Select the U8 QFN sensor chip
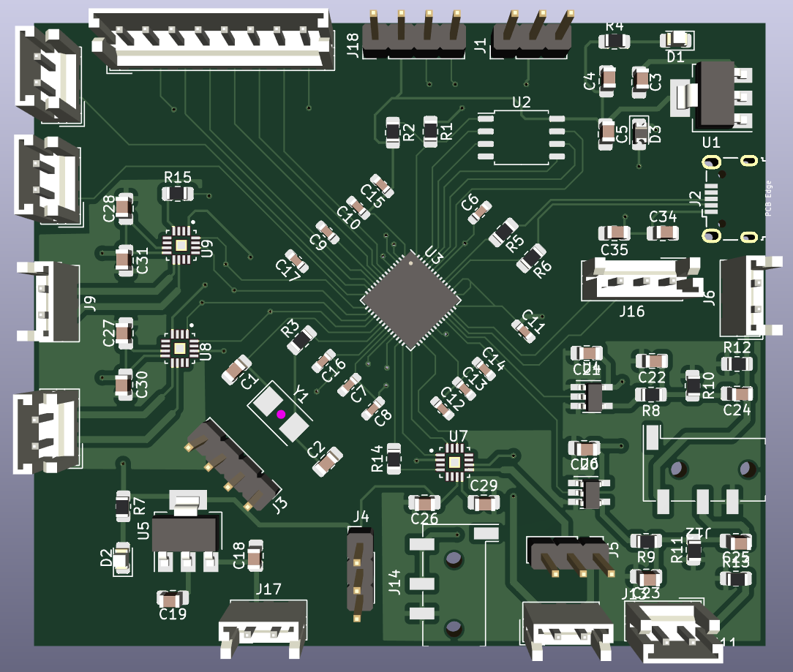This screenshot has height=672, width=793. [179, 348]
